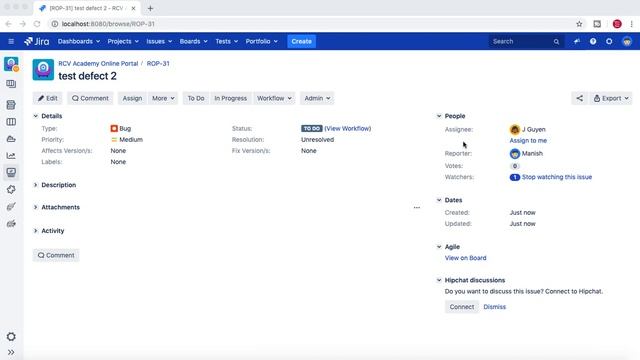Open the reports chart sidebar icon
Image resolution: width=640 pixels, height=360 pixels.
coord(11,156)
